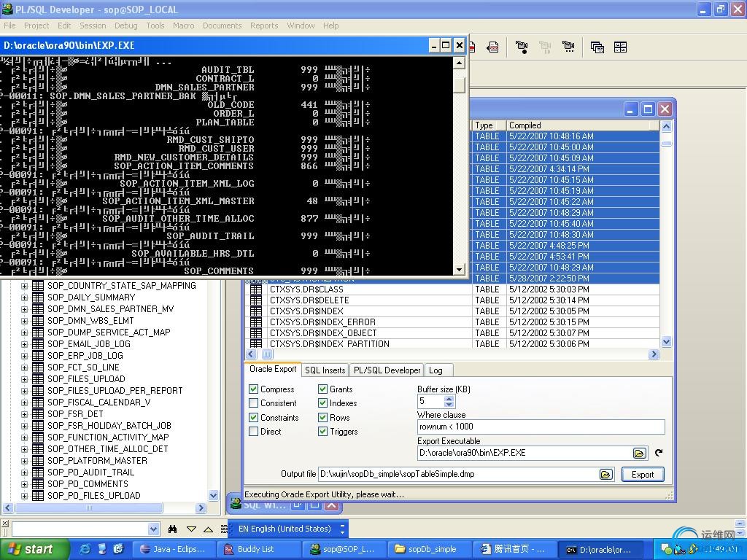Sort by the Type column header

pyautogui.click(x=489, y=125)
